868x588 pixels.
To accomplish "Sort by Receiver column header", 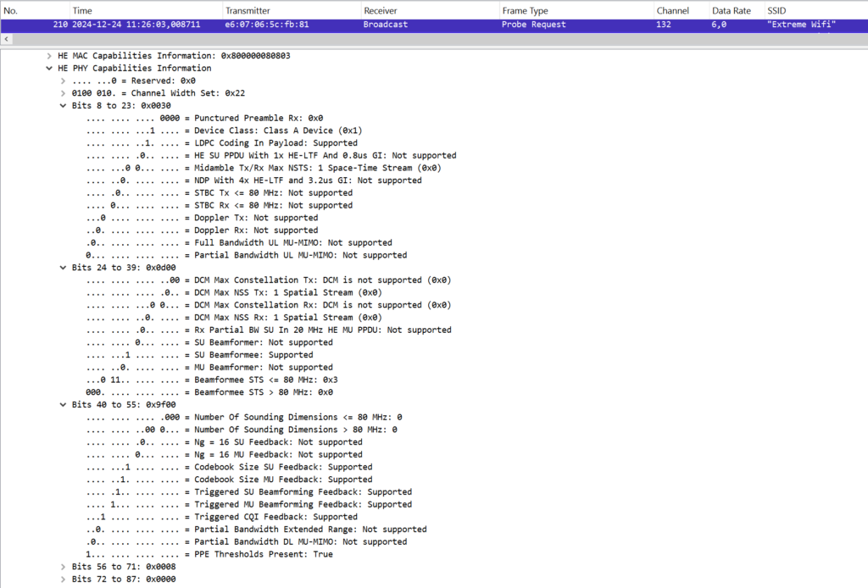I will coord(430,10).
